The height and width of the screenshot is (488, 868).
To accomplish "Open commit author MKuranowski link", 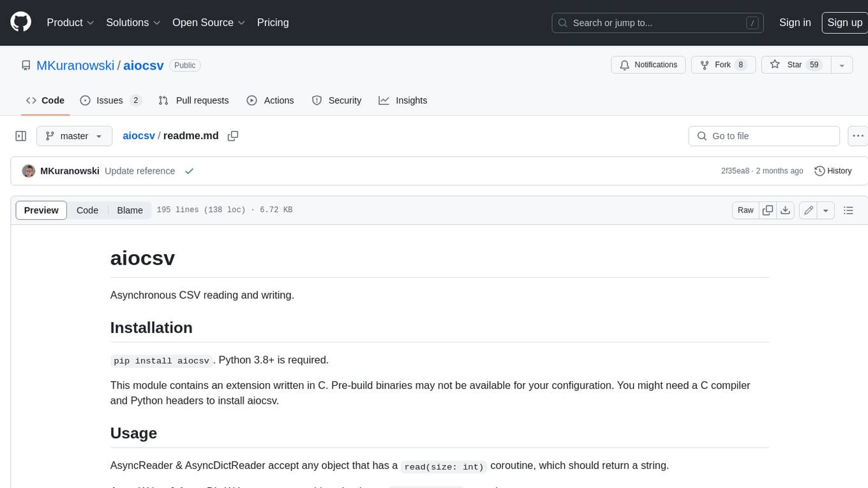I will tap(70, 171).
